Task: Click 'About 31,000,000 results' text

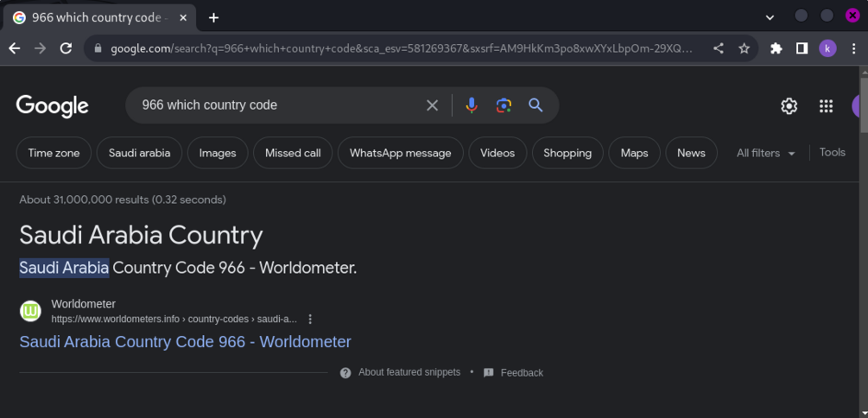Action: coord(123,199)
